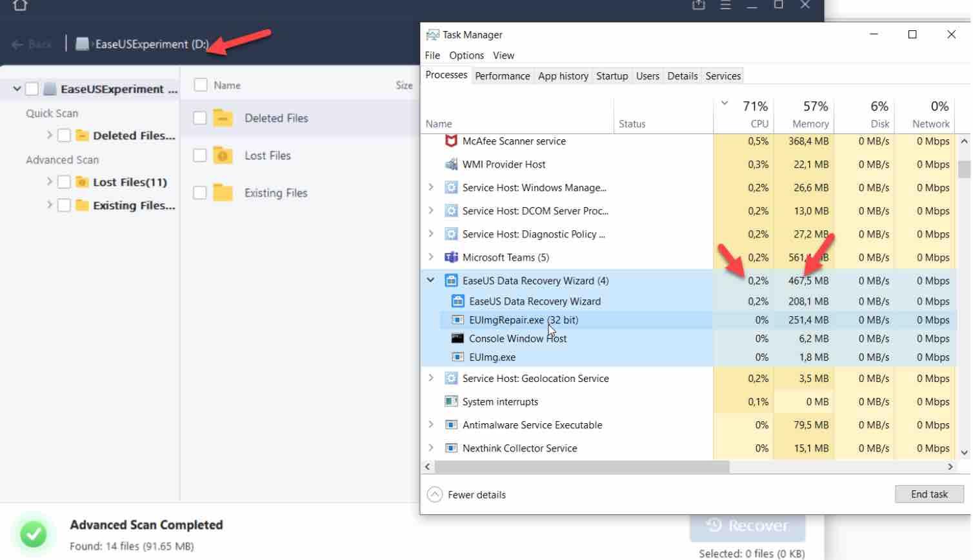Open the Options menu in Task Manager
The height and width of the screenshot is (560, 973).
(x=466, y=55)
